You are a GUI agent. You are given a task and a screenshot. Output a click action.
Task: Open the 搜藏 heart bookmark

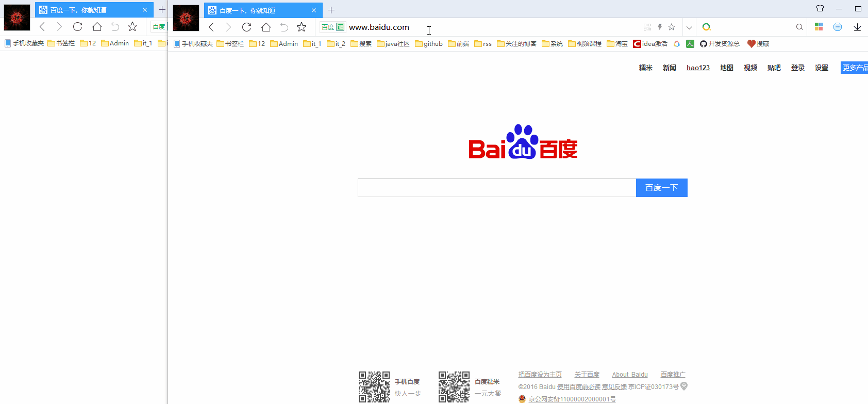coord(758,44)
